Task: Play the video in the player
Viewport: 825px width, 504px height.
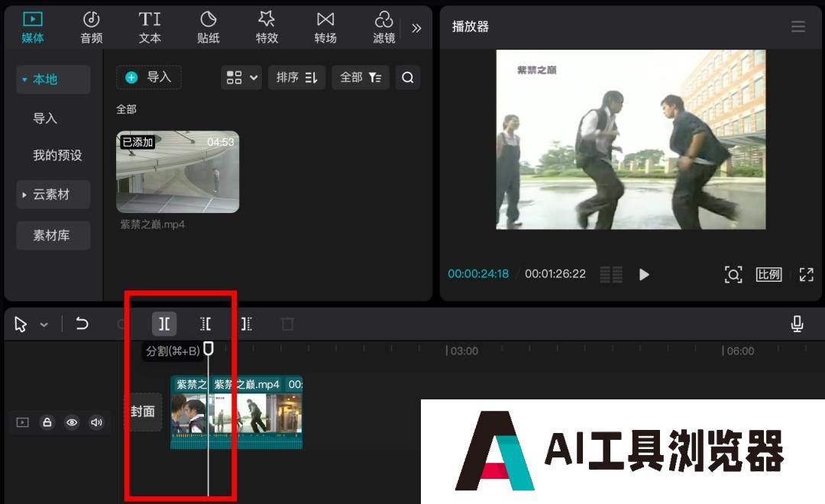Action: pos(644,275)
